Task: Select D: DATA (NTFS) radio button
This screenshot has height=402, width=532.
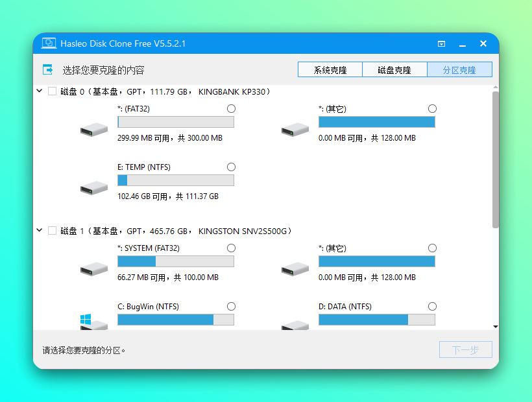Action: pyautogui.click(x=432, y=307)
